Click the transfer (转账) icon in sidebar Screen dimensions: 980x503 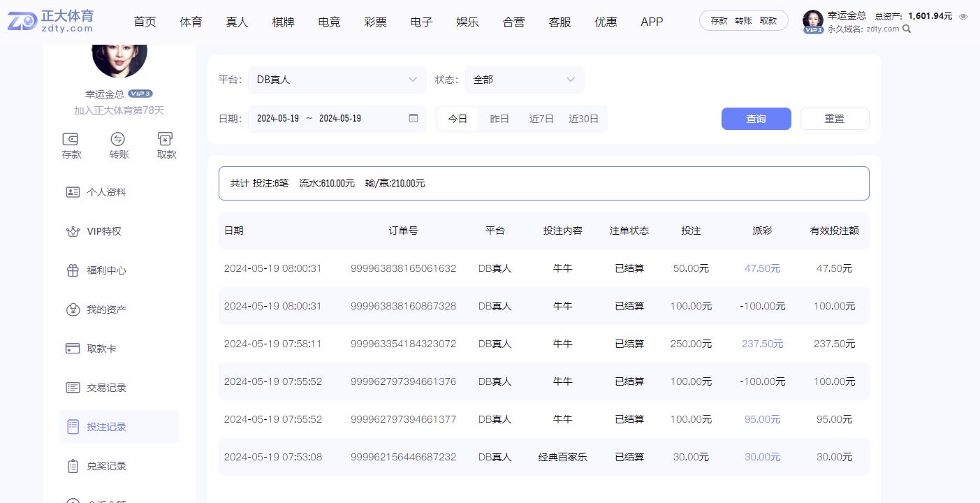pos(118,139)
